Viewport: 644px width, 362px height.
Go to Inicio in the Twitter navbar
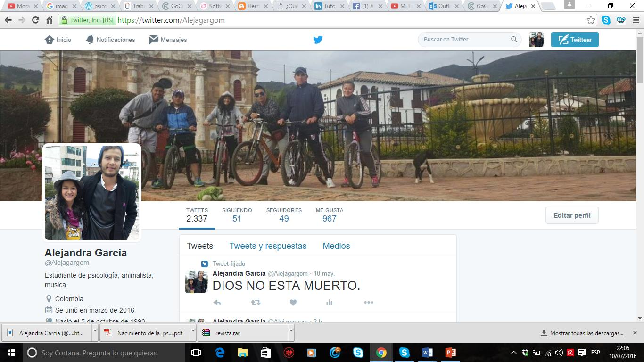(x=58, y=40)
